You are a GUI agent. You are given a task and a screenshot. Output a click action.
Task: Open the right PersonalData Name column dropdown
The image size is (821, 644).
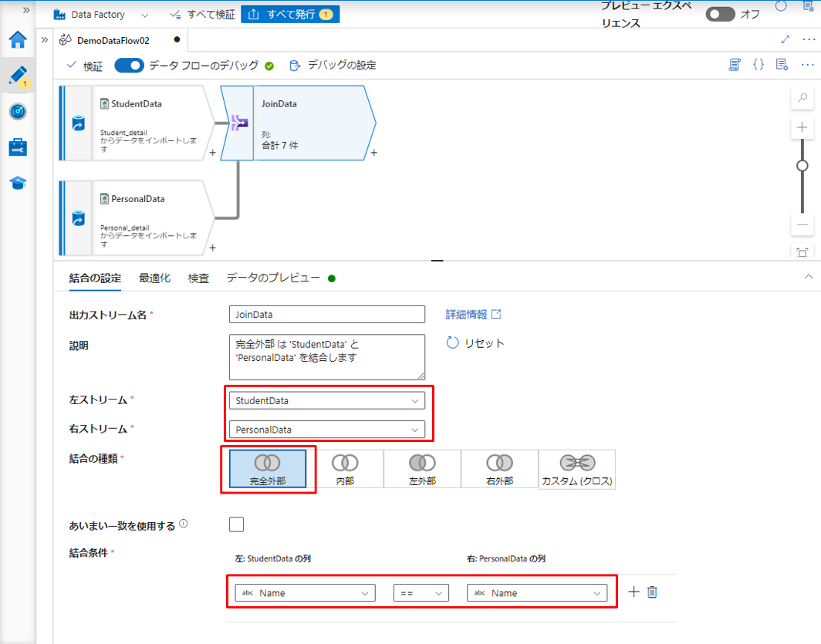[537, 593]
